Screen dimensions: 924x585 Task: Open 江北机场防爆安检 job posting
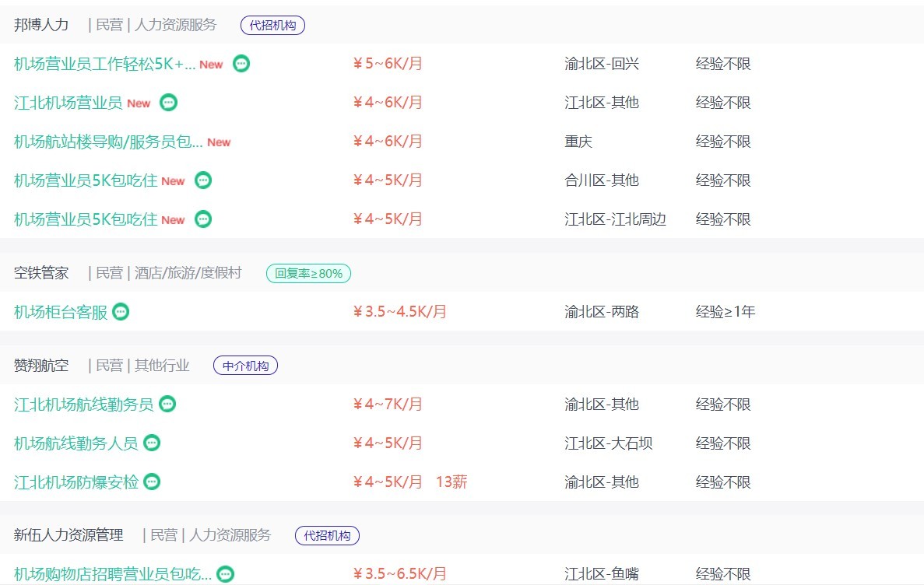tap(76, 482)
